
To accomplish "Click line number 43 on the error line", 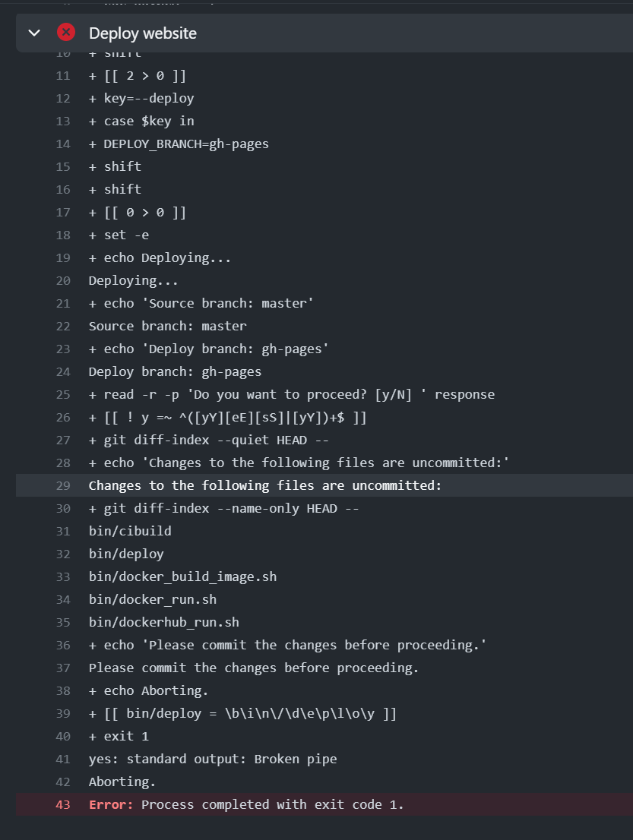I will [x=62, y=804].
